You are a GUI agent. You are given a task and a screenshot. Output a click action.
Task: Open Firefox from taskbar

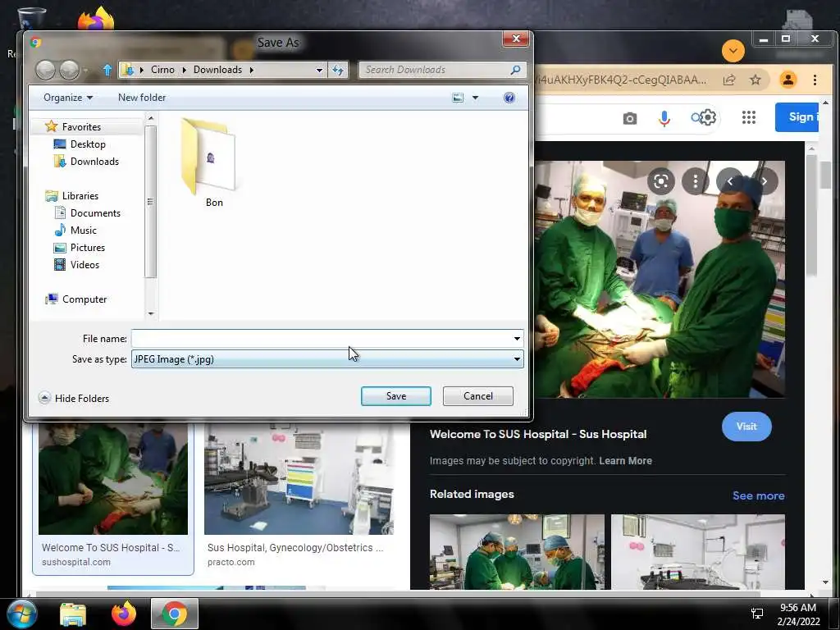124,614
